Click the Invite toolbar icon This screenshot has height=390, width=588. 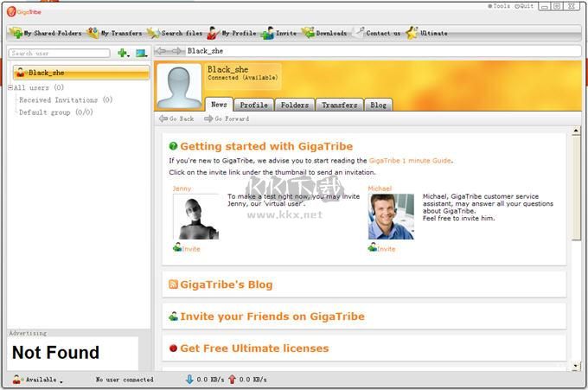pyautogui.click(x=278, y=33)
